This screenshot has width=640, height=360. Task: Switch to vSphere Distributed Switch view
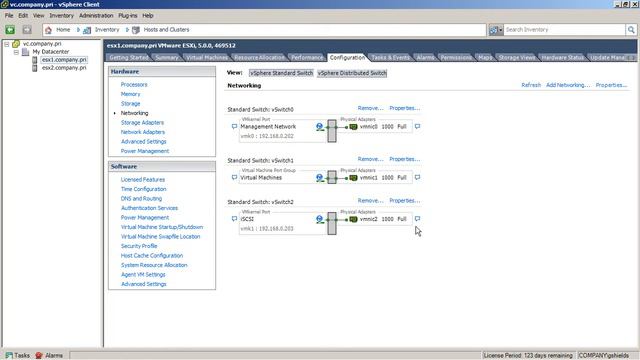click(x=352, y=73)
